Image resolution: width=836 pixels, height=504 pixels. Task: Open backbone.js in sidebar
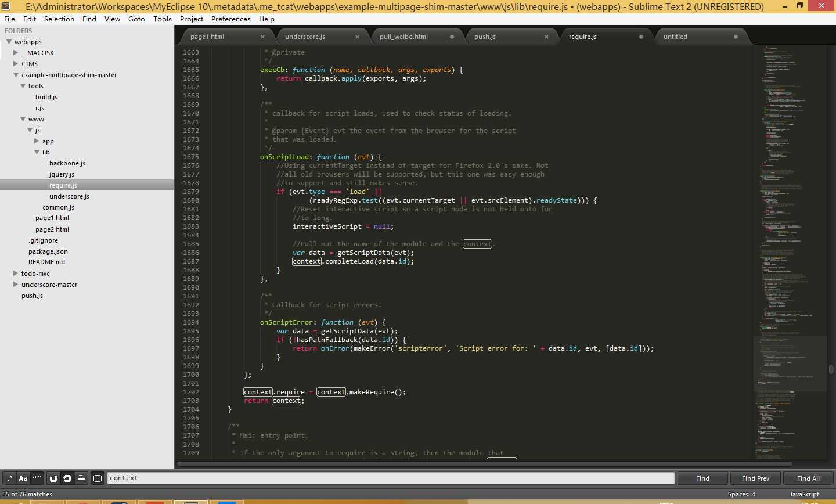click(67, 163)
